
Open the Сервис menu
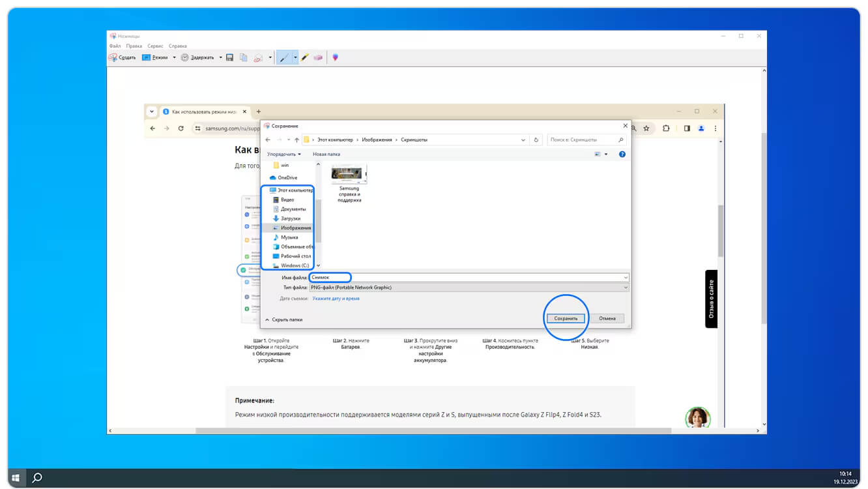155,46
